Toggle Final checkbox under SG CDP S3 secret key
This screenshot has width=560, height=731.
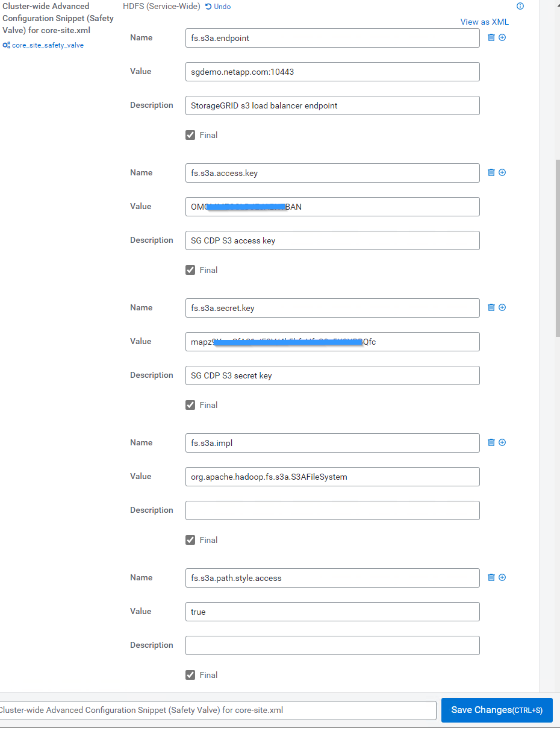click(x=190, y=405)
